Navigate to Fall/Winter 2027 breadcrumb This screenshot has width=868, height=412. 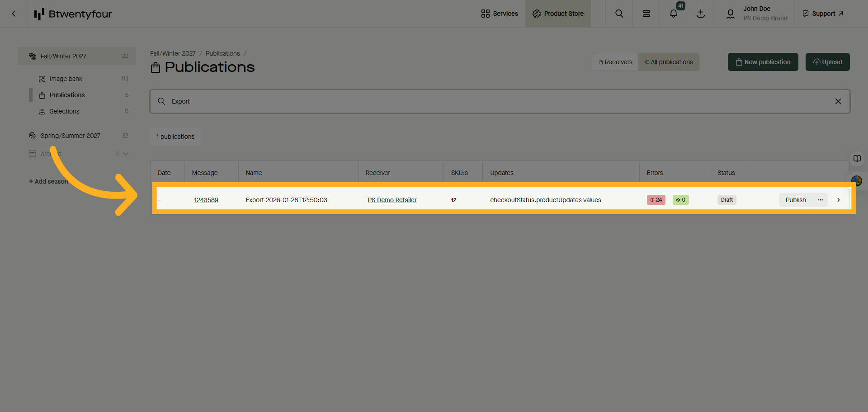pos(173,53)
